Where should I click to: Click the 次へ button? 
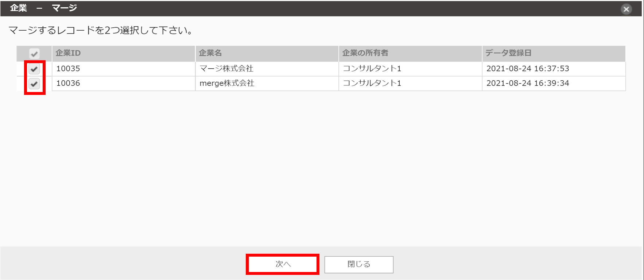283,264
